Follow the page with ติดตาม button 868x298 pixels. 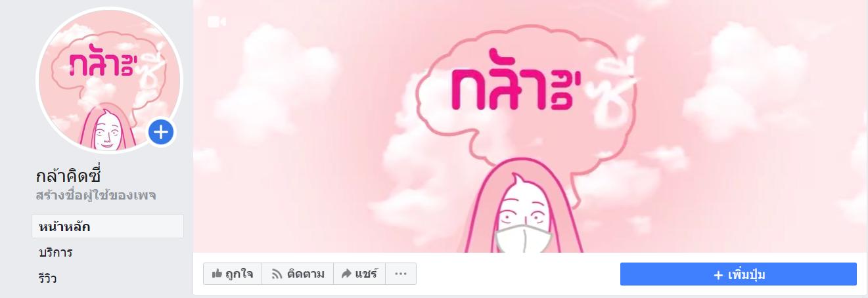[x=298, y=274]
